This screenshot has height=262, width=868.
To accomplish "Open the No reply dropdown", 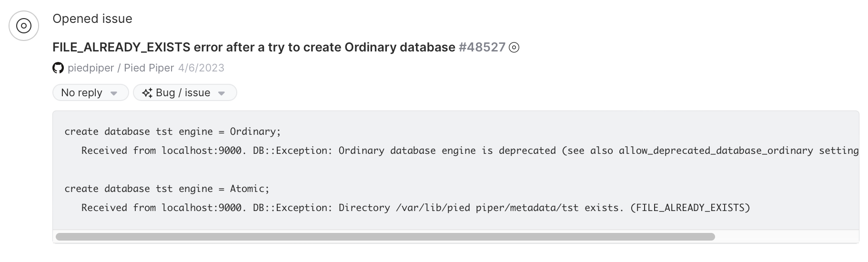I will [81, 93].
